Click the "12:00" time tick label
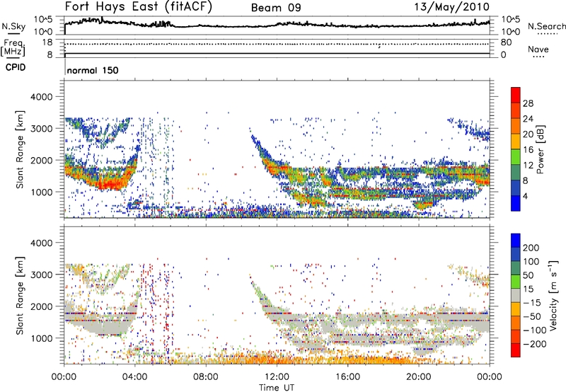The image size is (566, 392). pos(277,377)
